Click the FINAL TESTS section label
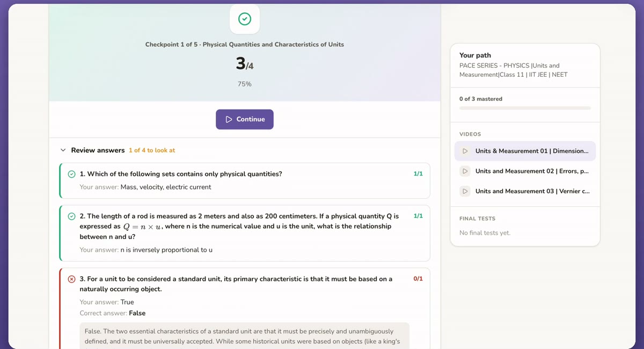The image size is (644, 349). (x=478, y=219)
